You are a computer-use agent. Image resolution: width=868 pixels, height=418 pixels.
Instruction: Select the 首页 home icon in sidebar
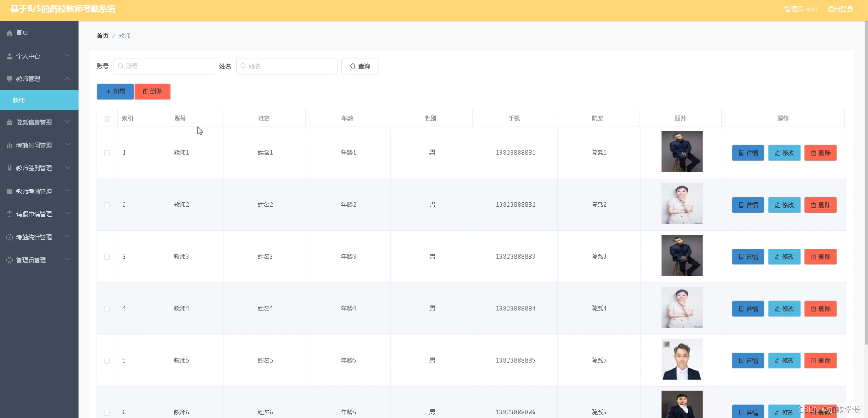pos(9,32)
